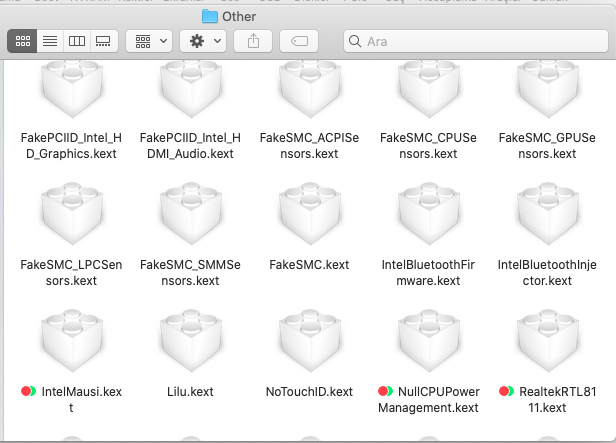Image resolution: width=616 pixels, height=443 pixels.
Task: Click the Share button in toolbar
Action: click(253, 41)
